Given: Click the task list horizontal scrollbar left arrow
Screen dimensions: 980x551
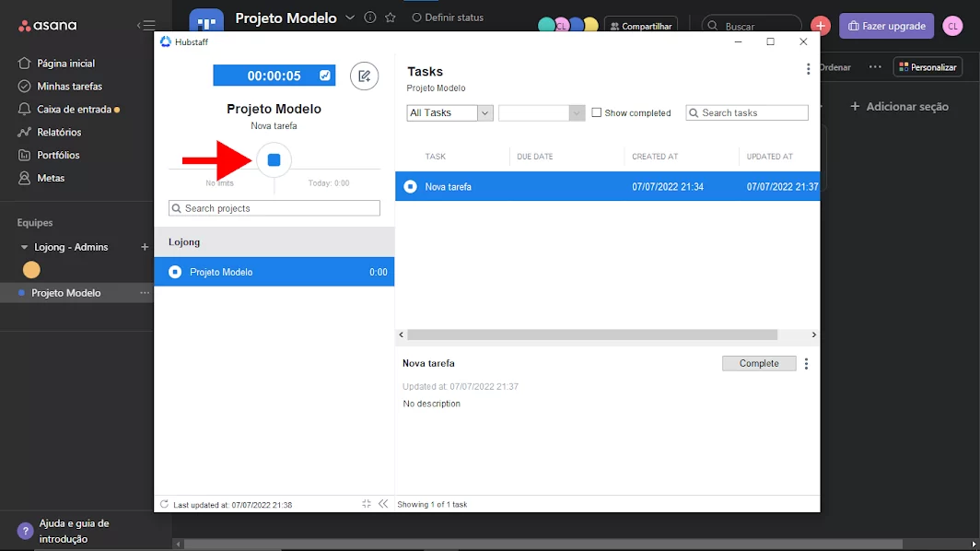Looking at the screenshot, I should click(402, 334).
